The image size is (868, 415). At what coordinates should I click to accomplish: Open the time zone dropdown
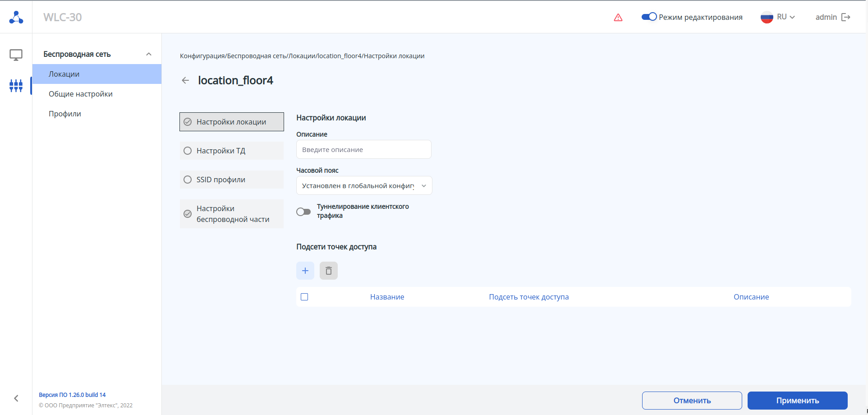pyautogui.click(x=364, y=185)
